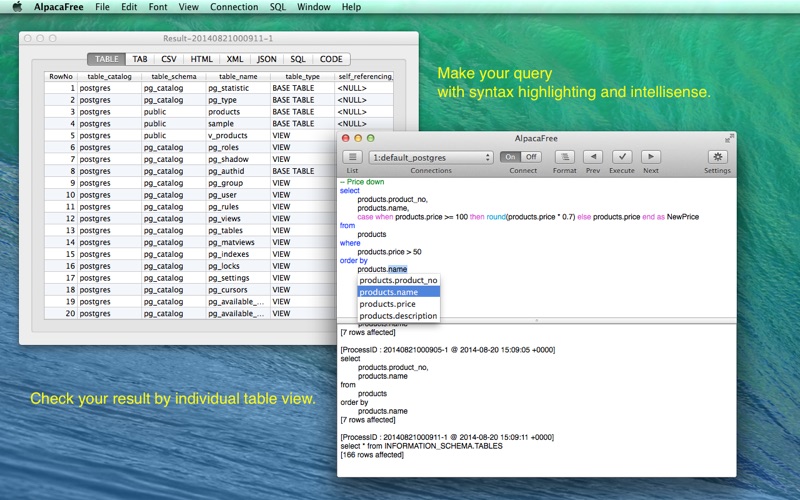Click the table_catalog column header
Viewport: 800px width, 500px height.
[x=109, y=77]
